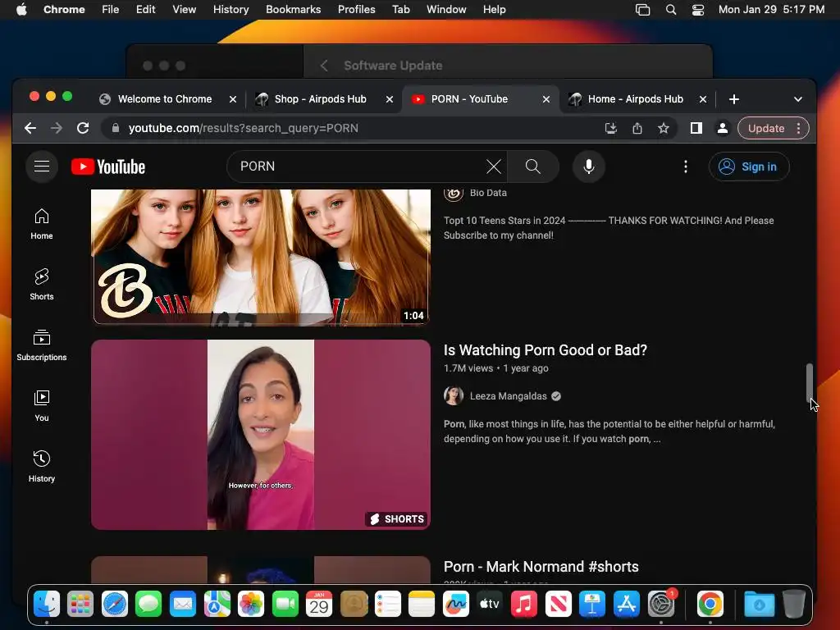Open the You section in sidebar
Viewport: 840px width, 630px height.
coord(42,406)
